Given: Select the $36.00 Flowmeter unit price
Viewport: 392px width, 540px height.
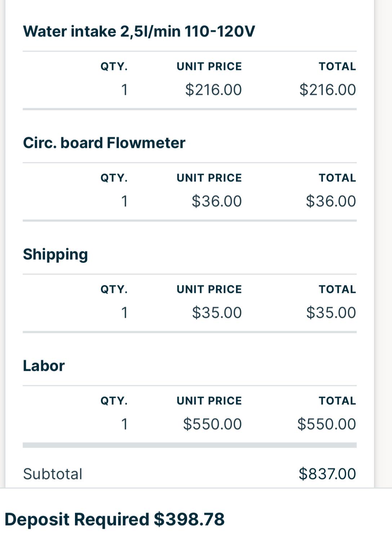Looking at the screenshot, I should point(217,201).
